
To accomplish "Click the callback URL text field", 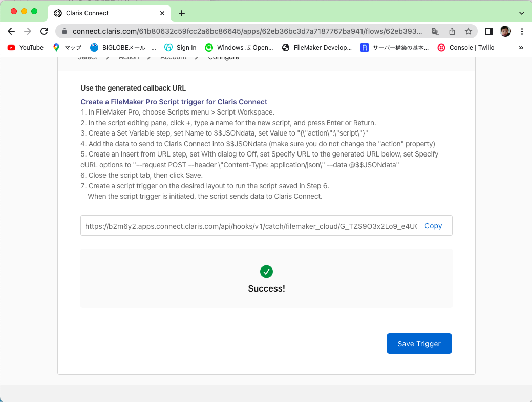I will pyautogui.click(x=251, y=226).
